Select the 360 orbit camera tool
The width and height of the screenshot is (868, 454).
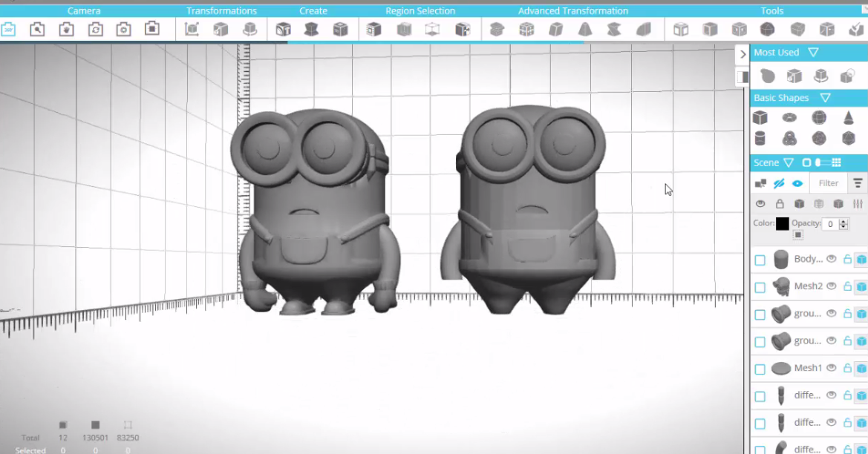[x=8, y=30]
